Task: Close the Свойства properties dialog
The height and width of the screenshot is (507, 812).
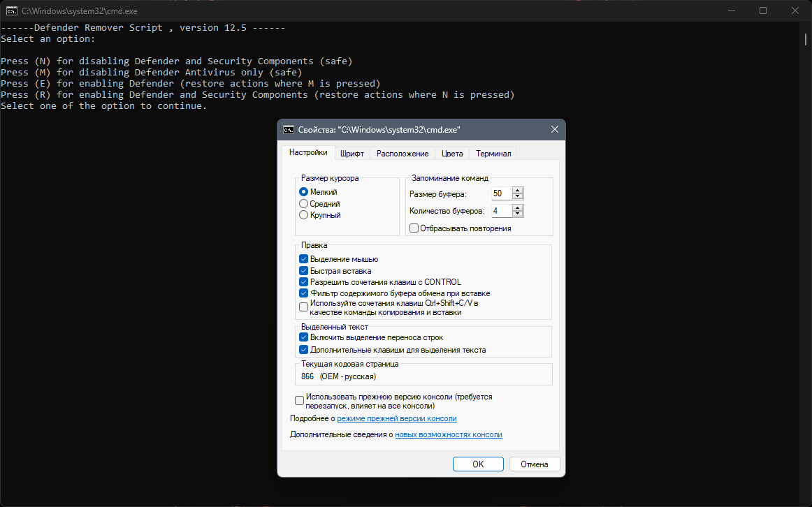Action: point(555,129)
